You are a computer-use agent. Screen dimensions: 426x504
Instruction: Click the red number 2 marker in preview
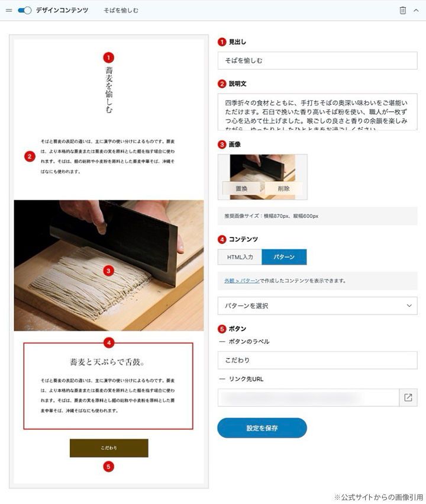point(30,156)
